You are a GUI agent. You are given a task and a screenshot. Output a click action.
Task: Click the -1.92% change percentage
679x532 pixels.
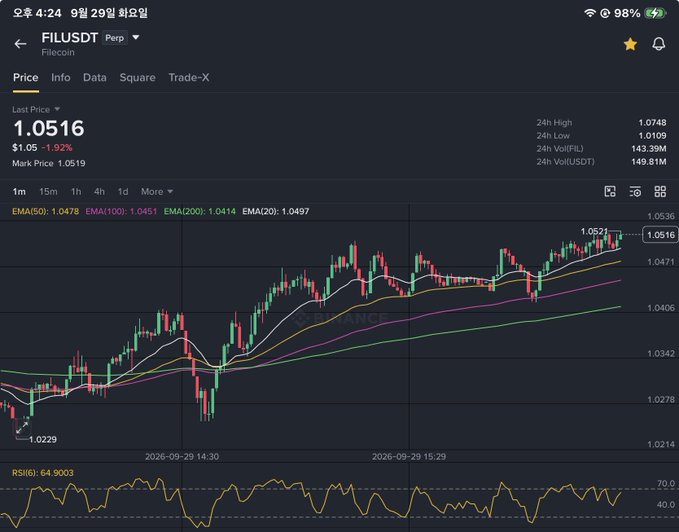click(x=57, y=148)
